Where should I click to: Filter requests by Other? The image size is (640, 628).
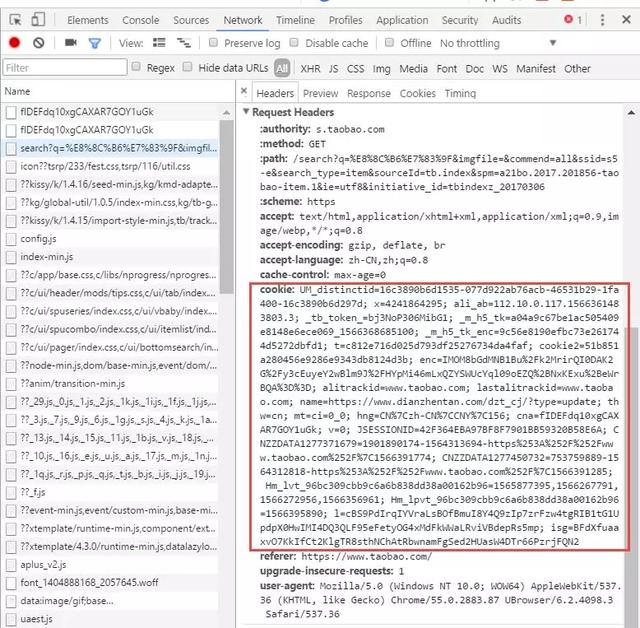[x=578, y=69]
